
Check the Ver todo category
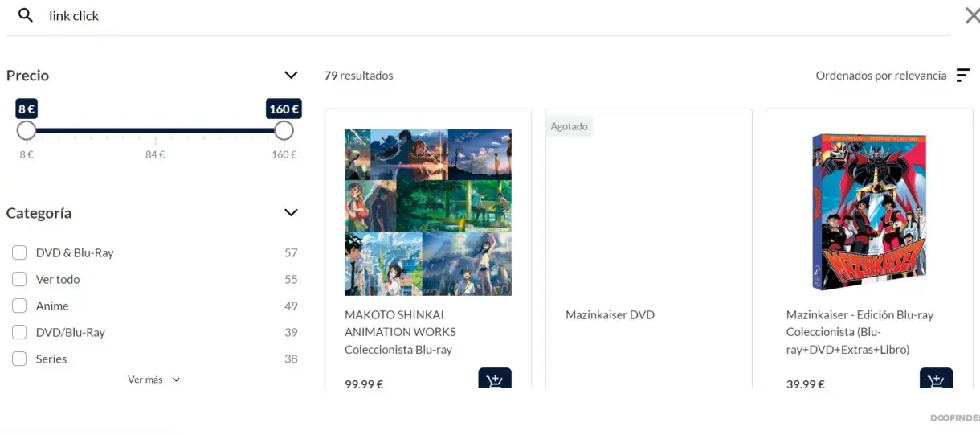click(x=19, y=279)
